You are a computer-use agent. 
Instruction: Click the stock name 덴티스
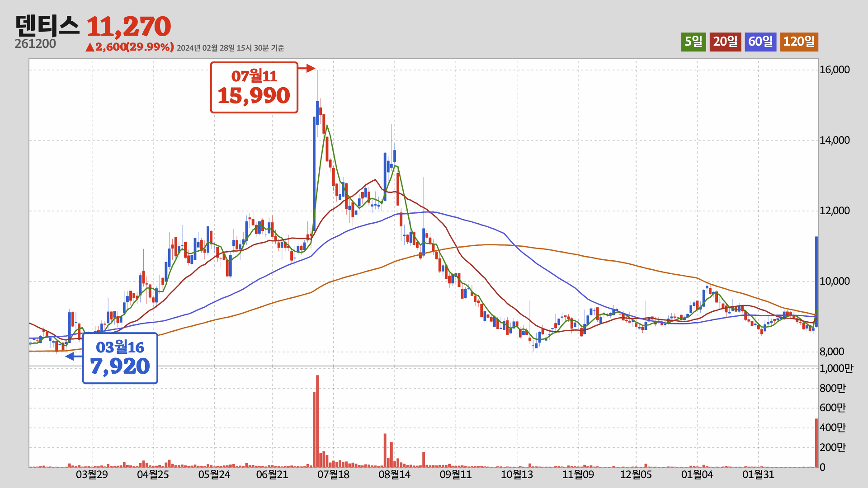point(47,26)
